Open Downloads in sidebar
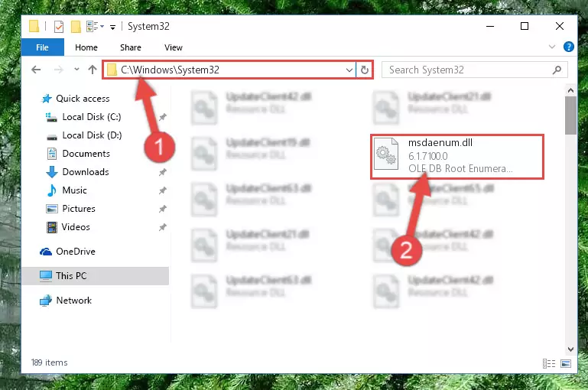Viewport: 588px width, 390px height. coord(86,172)
